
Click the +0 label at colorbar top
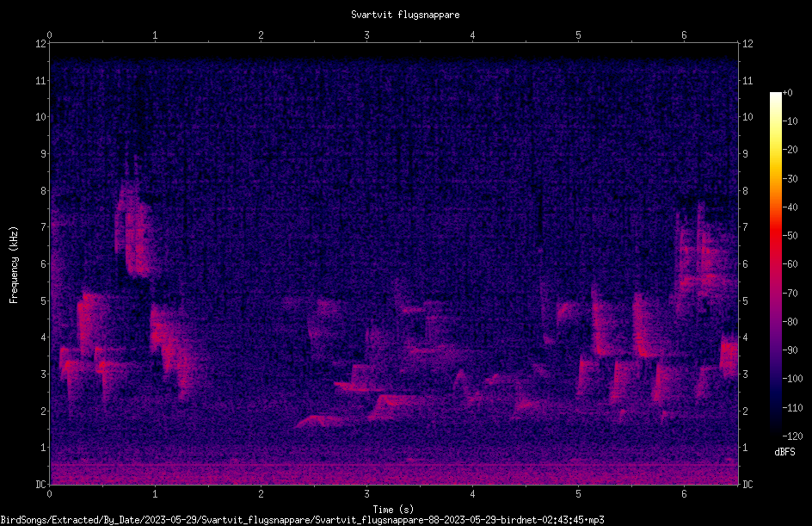[x=787, y=93]
